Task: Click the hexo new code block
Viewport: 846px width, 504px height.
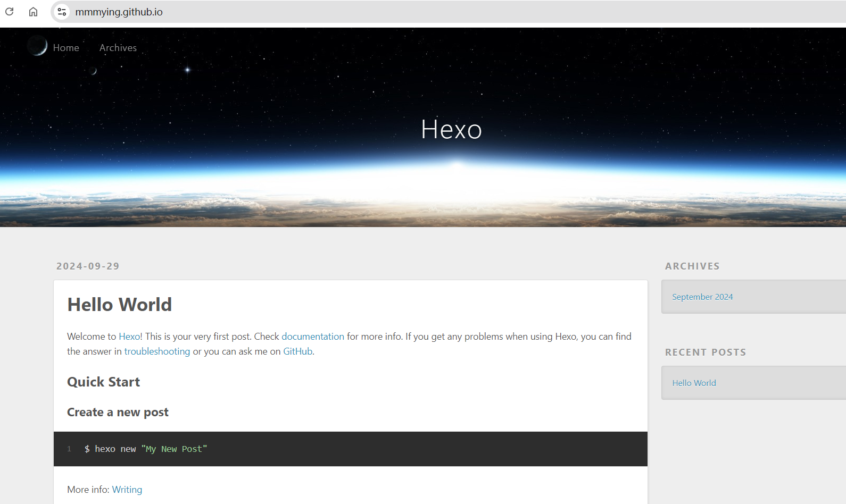Action: coord(351,449)
